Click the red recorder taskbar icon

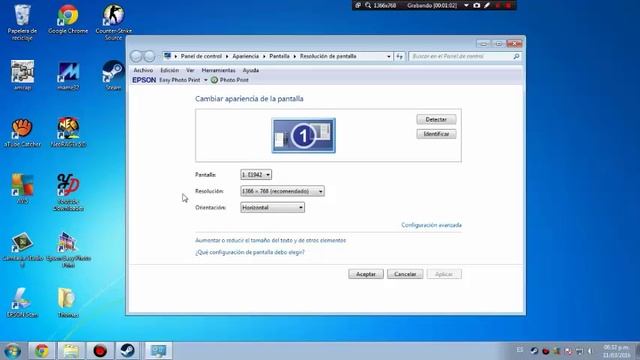(x=100, y=351)
